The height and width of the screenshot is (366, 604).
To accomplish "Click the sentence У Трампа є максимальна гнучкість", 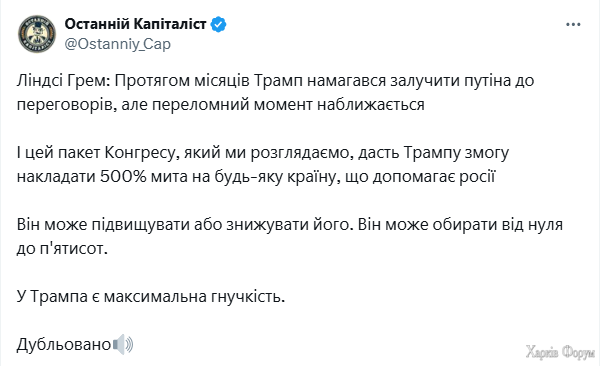I will click(x=151, y=297).
